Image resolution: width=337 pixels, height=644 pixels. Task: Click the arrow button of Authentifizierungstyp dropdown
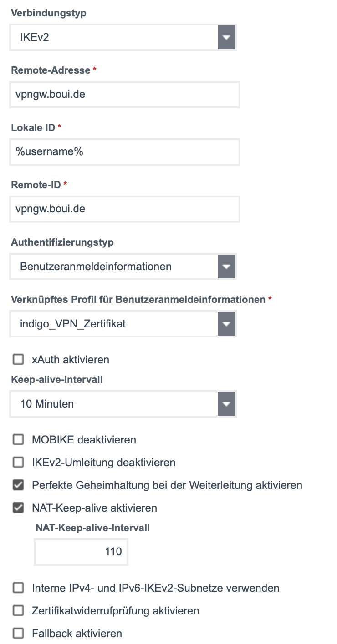[226, 267]
